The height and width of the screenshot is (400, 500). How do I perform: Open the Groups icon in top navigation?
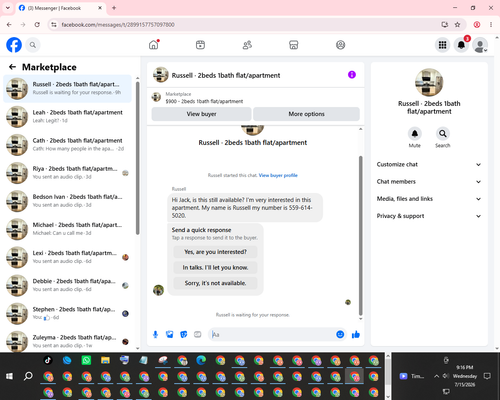point(340,45)
